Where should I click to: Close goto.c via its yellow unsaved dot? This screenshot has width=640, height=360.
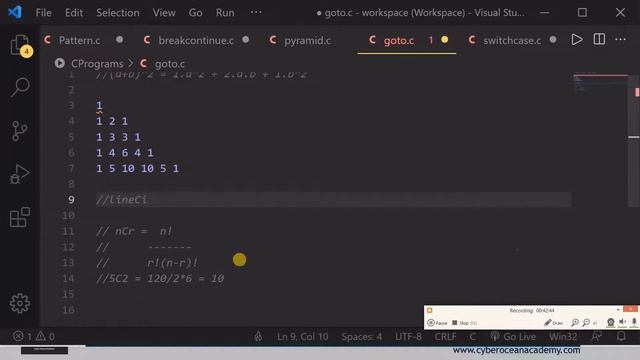coord(444,40)
